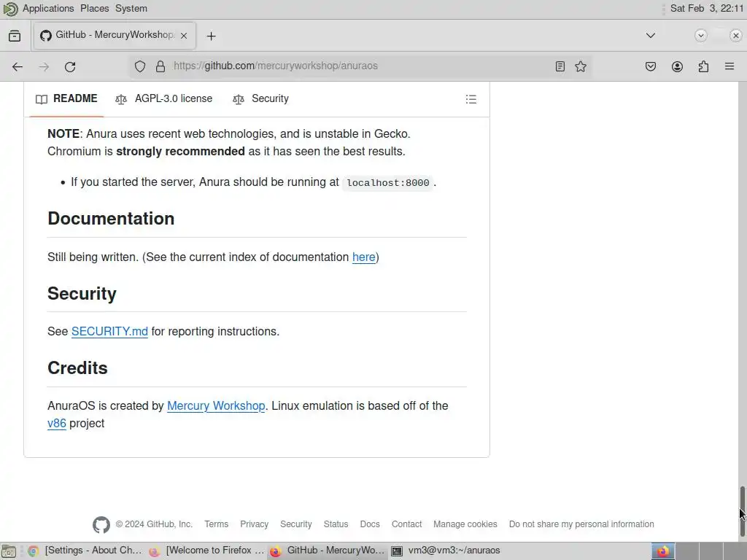The width and height of the screenshot is (747, 560).
Task: Open the Firefox View icon beside tabs
Action: [x=15, y=36]
